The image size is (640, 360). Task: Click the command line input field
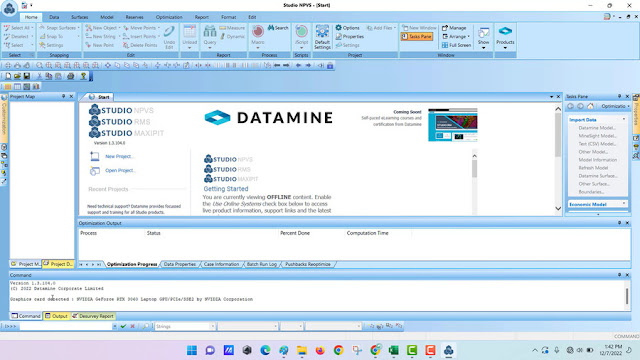click(x=65, y=326)
